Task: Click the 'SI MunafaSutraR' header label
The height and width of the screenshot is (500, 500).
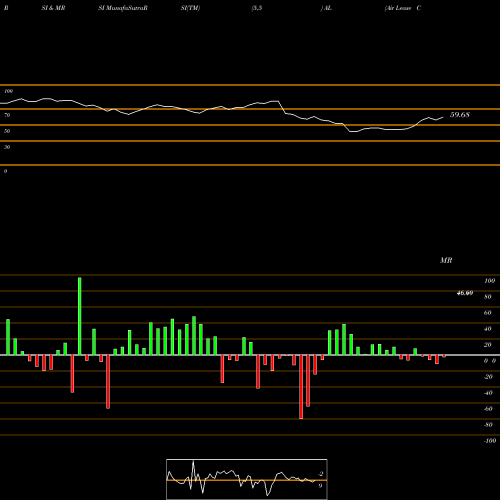Action: pyautogui.click(x=123, y=8)
